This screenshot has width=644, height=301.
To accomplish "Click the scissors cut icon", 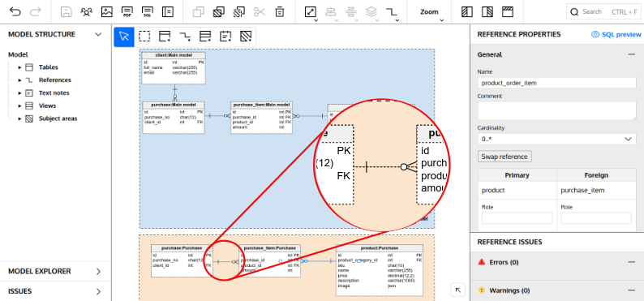I will pyautogui.click(x=260, y=12).
